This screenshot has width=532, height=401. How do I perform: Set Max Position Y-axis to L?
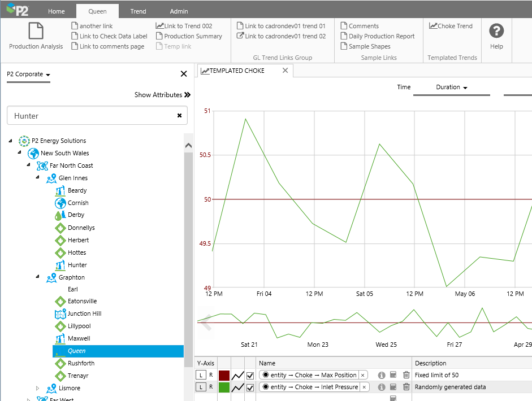point(201,376)
